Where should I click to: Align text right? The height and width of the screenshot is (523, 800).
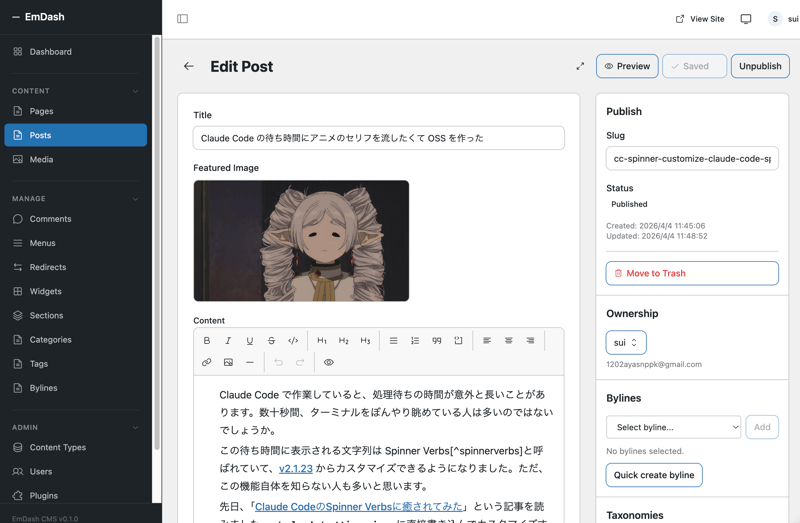click(530, 340)
